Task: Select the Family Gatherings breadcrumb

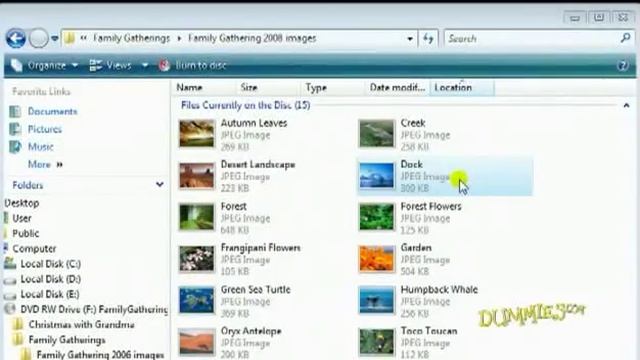Action: (x=131, y=38)
